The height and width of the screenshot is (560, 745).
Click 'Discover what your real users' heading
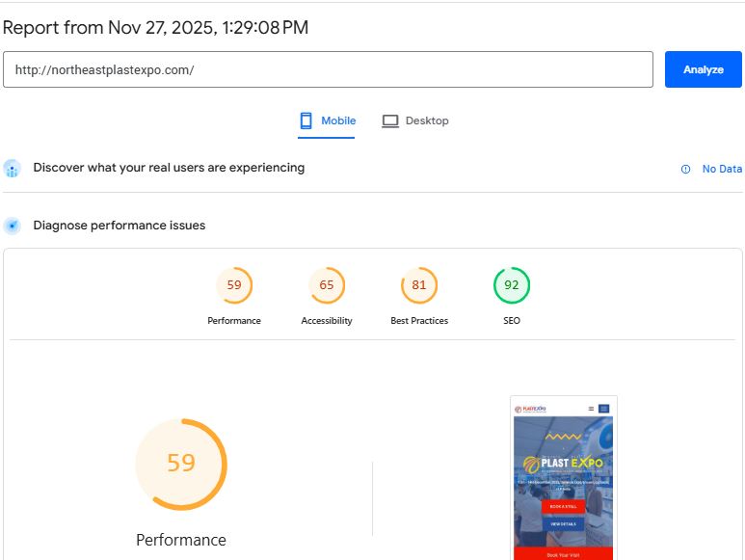coord(169,168)
